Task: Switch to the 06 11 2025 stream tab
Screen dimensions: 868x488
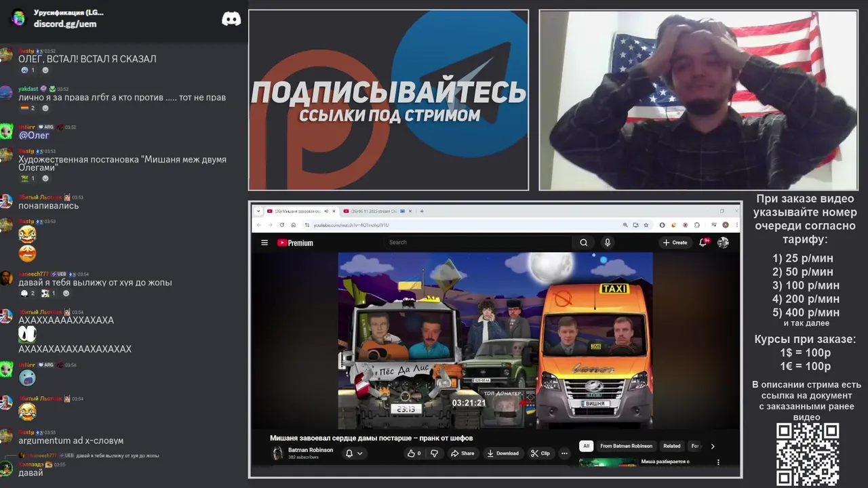Action: (377, 211)
